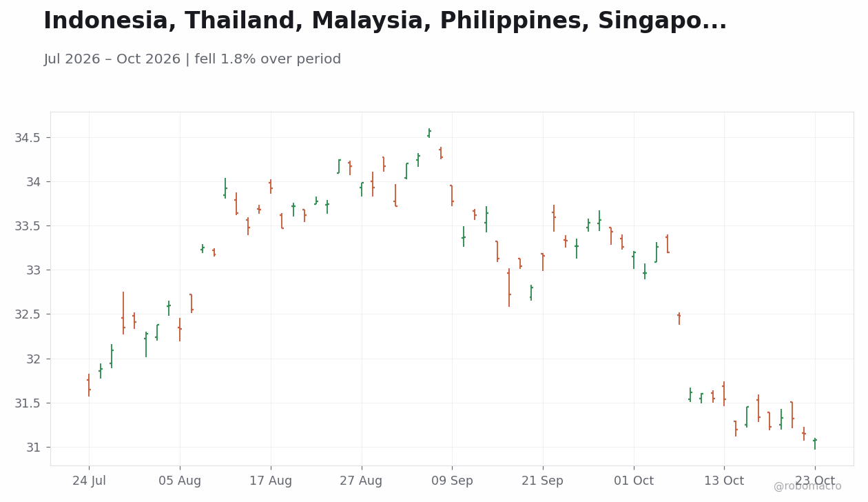Click the 33 y-axis value label
The height and width of the screenshot is (502, 868).
pos(34,270)
